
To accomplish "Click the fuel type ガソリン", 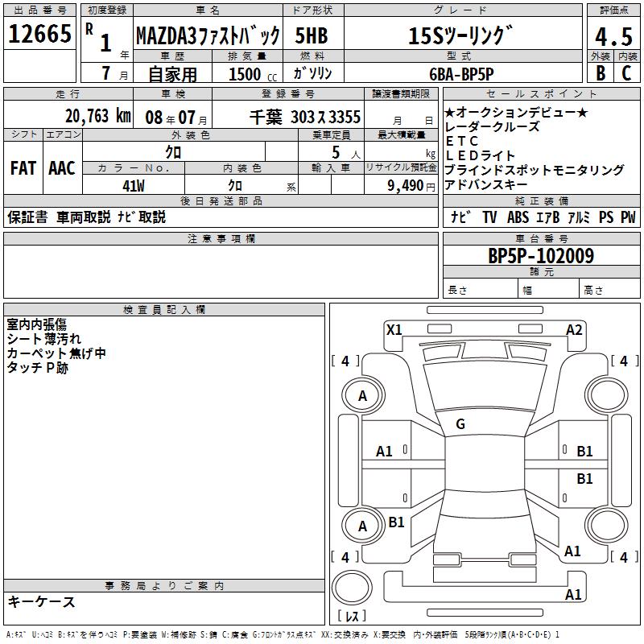I will click(x=312, y=73).
